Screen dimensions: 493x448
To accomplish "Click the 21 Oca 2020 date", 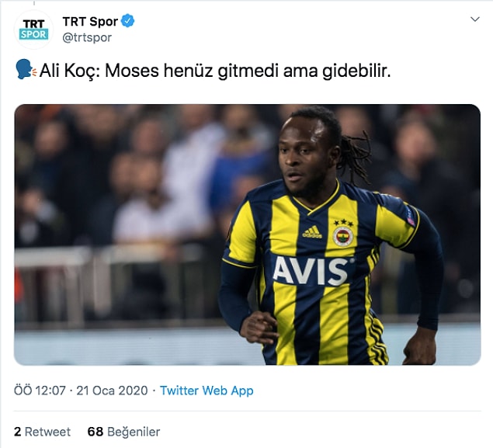I will tap(112, 391).
